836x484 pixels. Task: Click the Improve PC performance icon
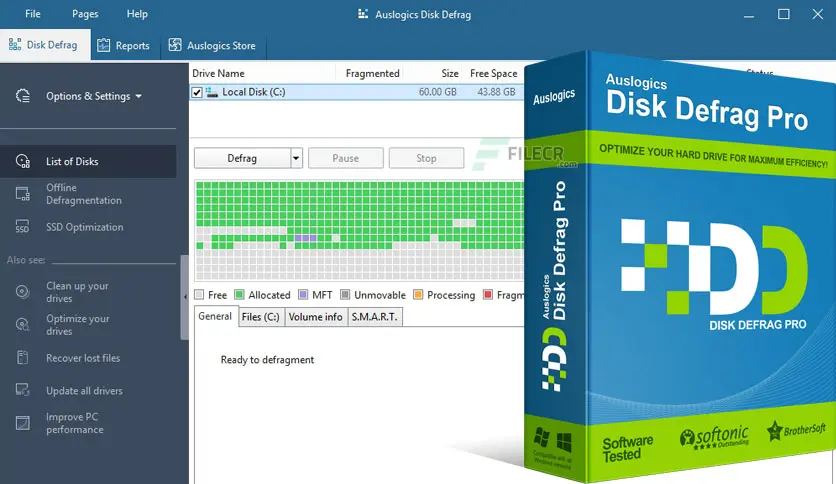point(23,423)
